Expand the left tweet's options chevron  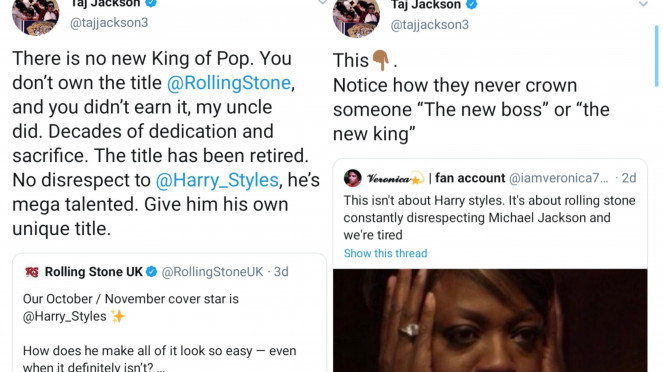[x=323, y=3]
